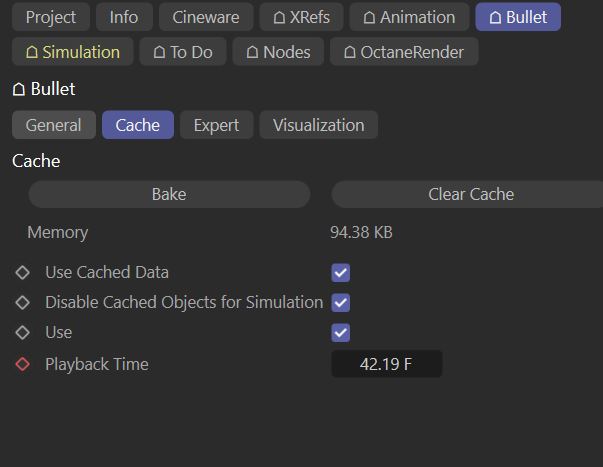Toggle the Use checkbox
This screenshot has width=603, height=467.
[x=341, y=333]
